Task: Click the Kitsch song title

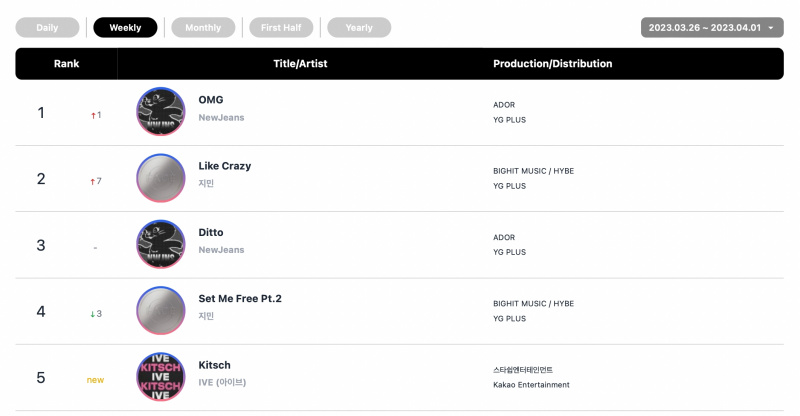Action: [x=214, y=365]
